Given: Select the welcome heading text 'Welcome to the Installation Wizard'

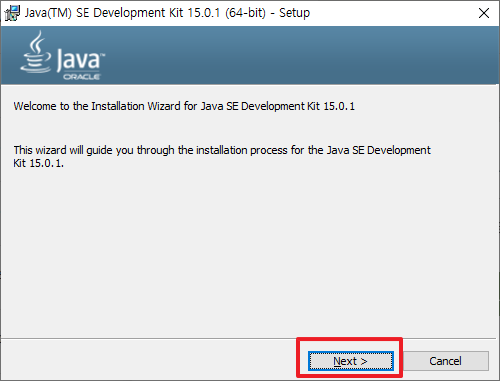Looking at the screenshot, I should (x=184, y=106).
